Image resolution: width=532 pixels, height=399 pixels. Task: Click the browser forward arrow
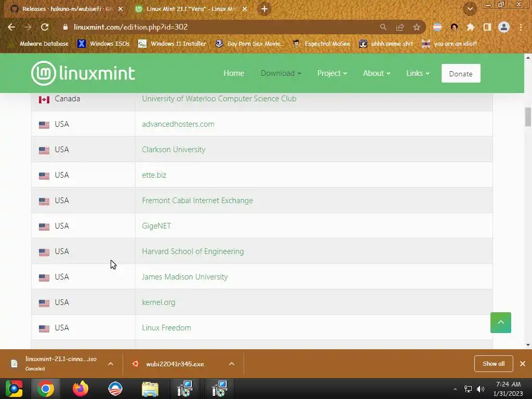coord(28,27)
